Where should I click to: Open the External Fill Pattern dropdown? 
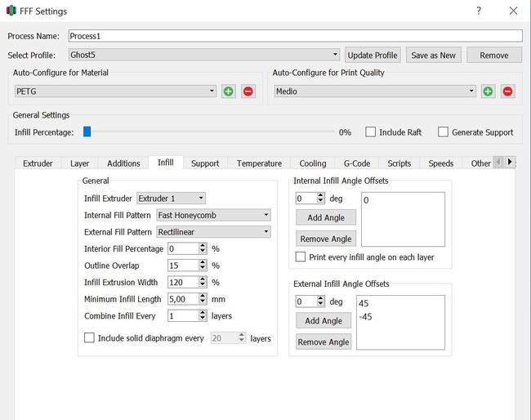[x=213, y=232]
